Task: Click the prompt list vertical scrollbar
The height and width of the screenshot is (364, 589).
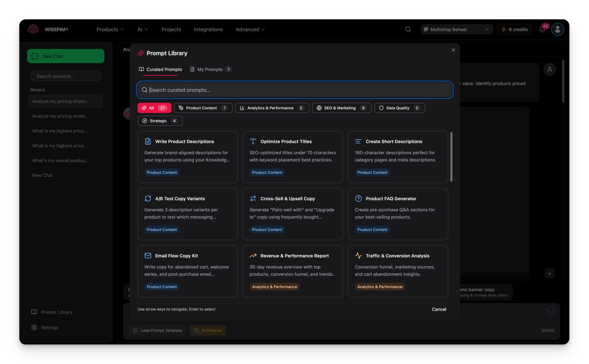Action: tap(451, 157)
